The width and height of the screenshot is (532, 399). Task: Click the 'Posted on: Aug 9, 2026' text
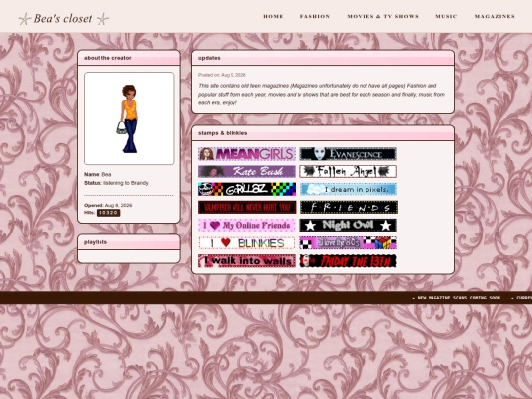(222, 75)
